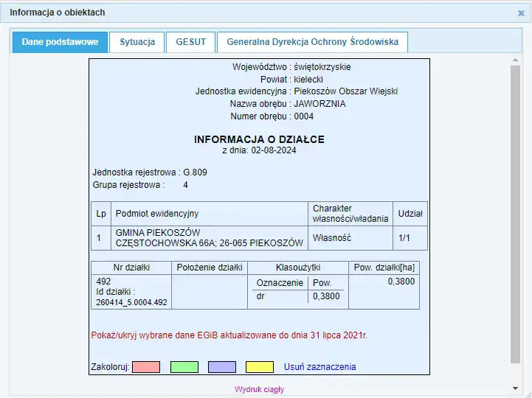The width and height of the screenshot is (532, 398).
Task: Click the INFORMACJA O DZIAŁCE heading
Action: (x=259, y=139)
